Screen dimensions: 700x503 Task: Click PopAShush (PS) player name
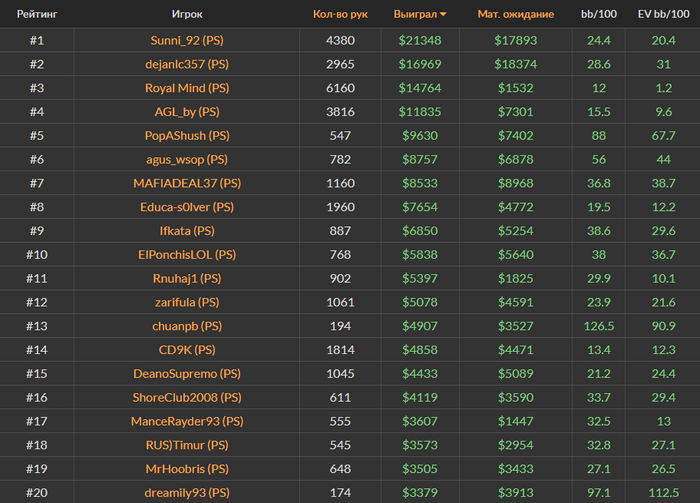pos(186,136)
